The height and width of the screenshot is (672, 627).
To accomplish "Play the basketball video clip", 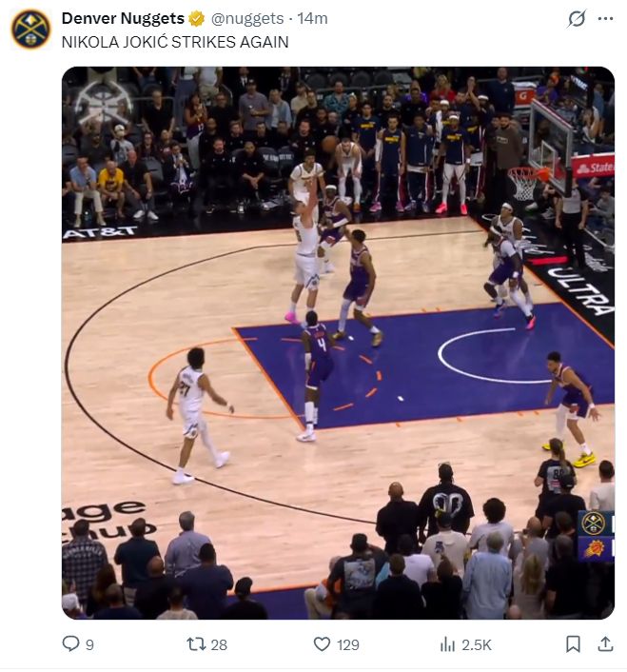I will click(x=338, y=343).
